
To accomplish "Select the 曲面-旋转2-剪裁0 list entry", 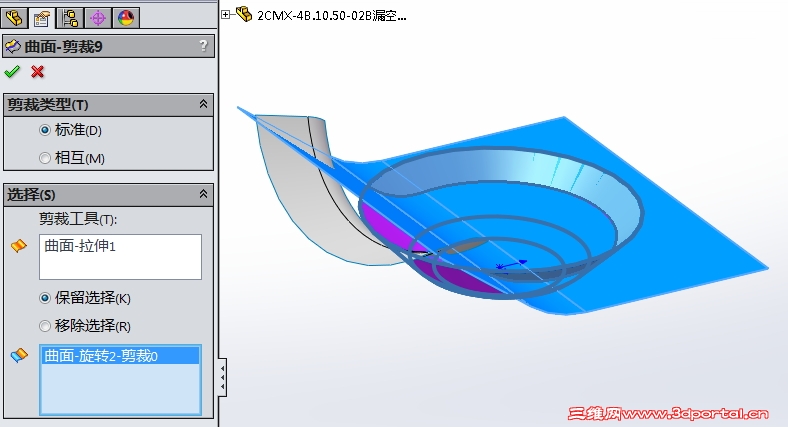I will [120, 356].
